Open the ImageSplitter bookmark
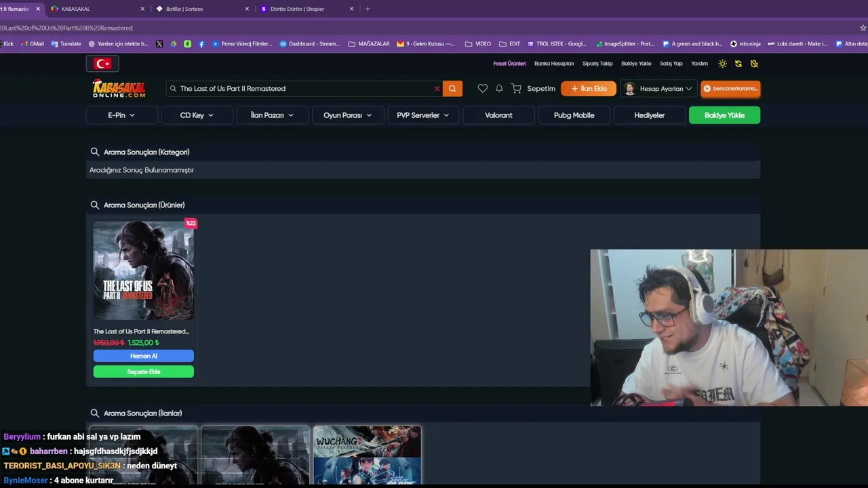Screen dimensions: 868x488 (x=625, y=43)
